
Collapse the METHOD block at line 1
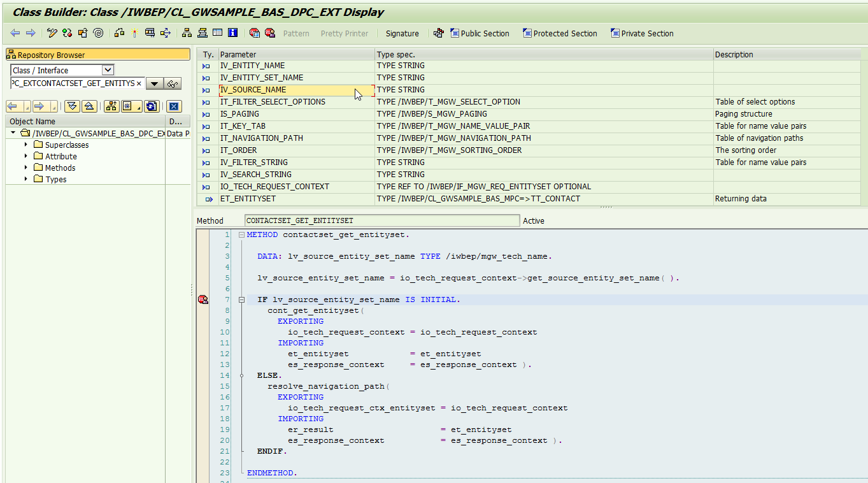(x=241, y=235)
